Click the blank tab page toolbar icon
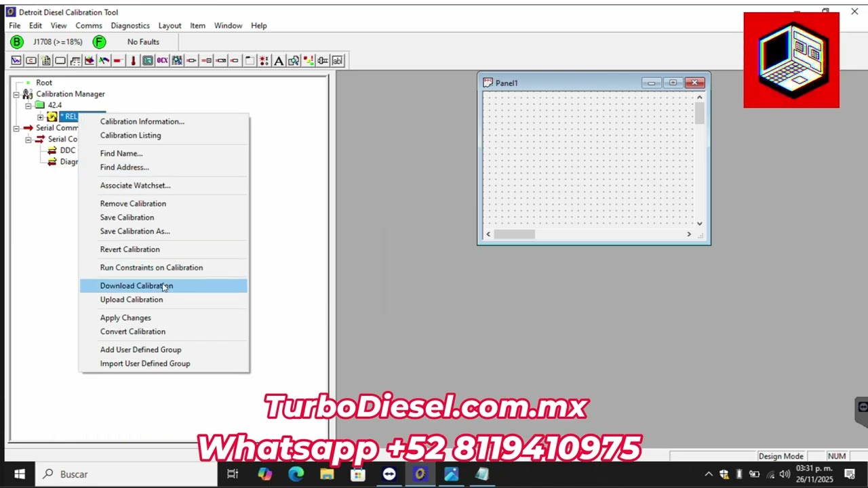The image size is (868, 488). pos(250,60)
